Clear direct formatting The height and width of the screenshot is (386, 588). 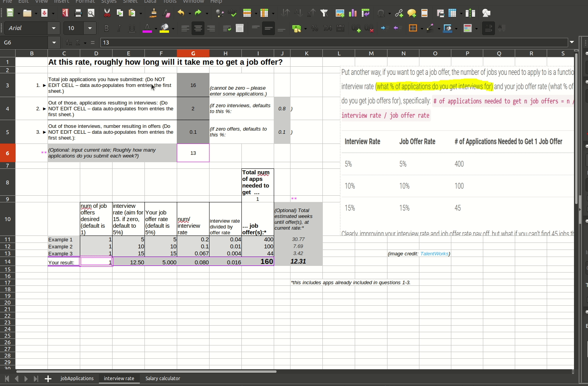click(x=166, y=13)
